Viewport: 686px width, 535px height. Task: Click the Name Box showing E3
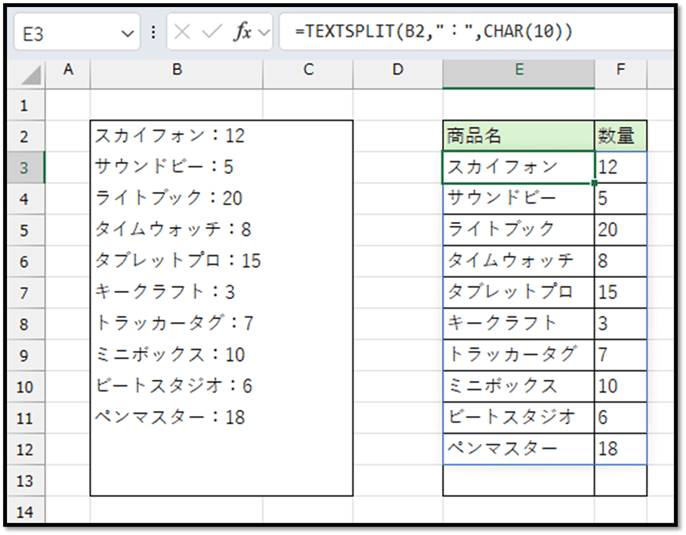coord(65,32)
